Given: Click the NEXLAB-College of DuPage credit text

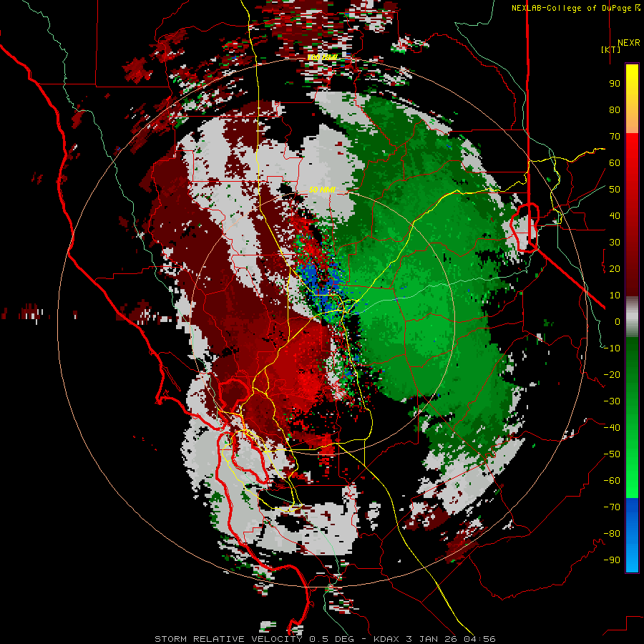Looking at the screenshot, I should tap(571, 8).
